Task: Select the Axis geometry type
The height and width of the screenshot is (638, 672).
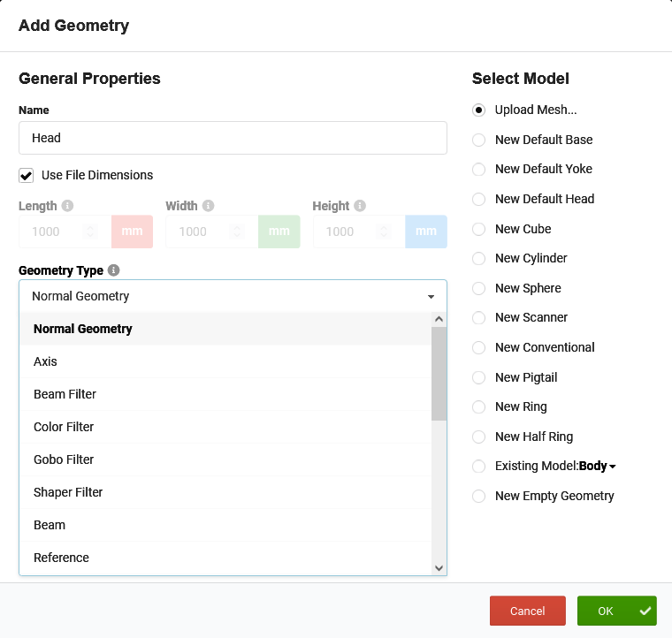Action: tap(45, 361)
